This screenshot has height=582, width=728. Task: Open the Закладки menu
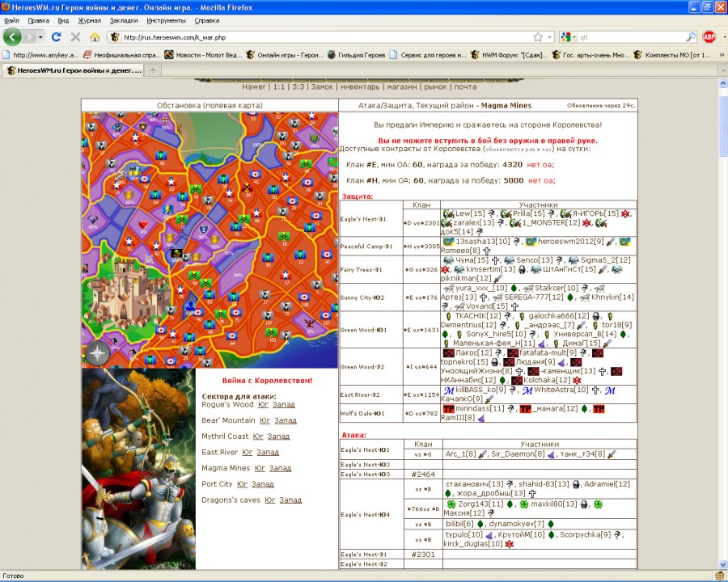tap(124, 20)
